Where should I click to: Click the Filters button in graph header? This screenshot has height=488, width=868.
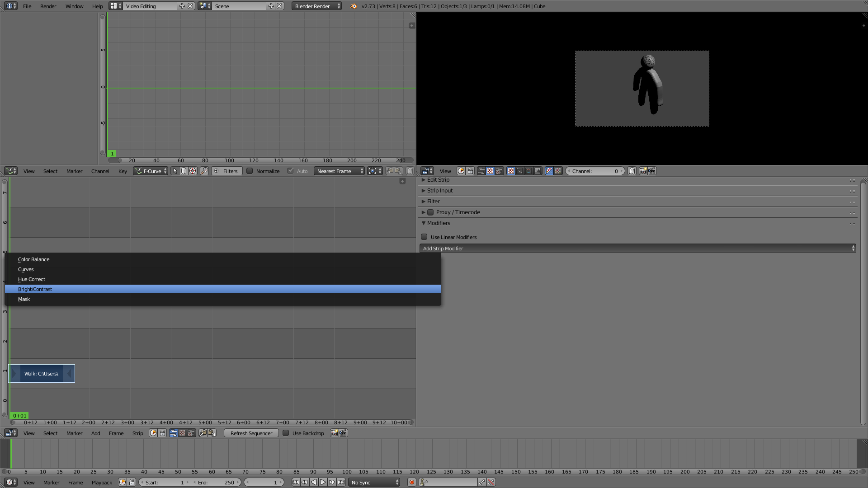[x=226, y=171]
